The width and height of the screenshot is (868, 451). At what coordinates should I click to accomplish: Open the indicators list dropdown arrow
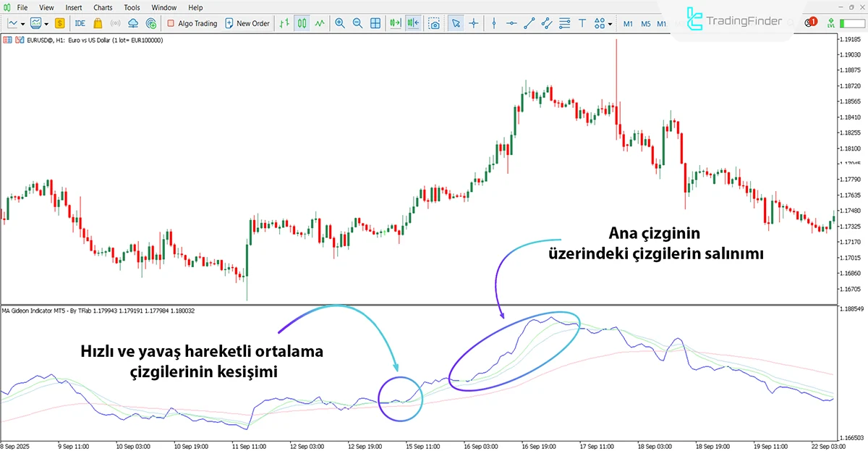[46, 23]
